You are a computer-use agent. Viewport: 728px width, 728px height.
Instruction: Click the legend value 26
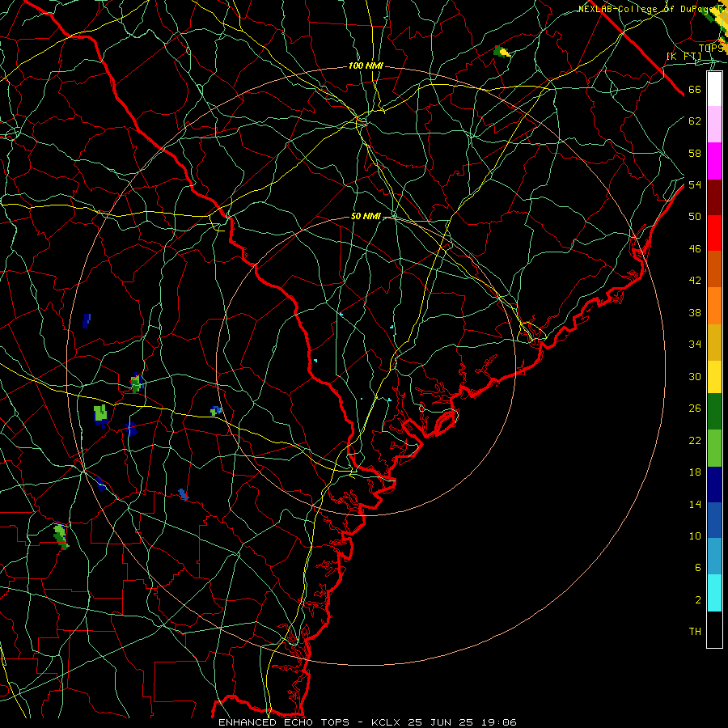pyautogui.click(x=695, y=408)
